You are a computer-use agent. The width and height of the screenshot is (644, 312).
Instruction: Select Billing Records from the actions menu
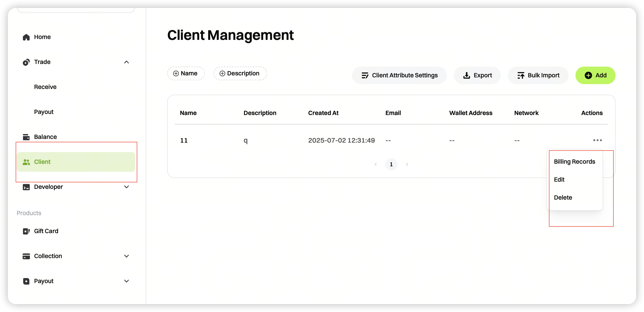click(574, 162)
